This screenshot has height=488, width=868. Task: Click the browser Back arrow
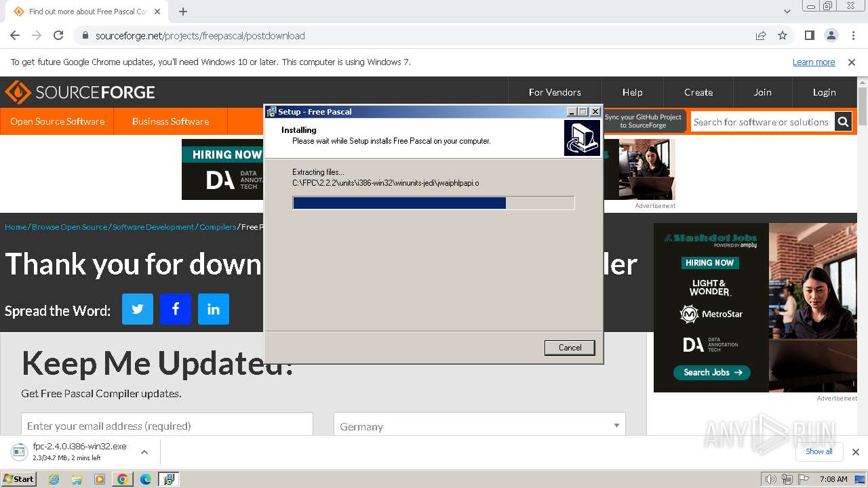15,35
